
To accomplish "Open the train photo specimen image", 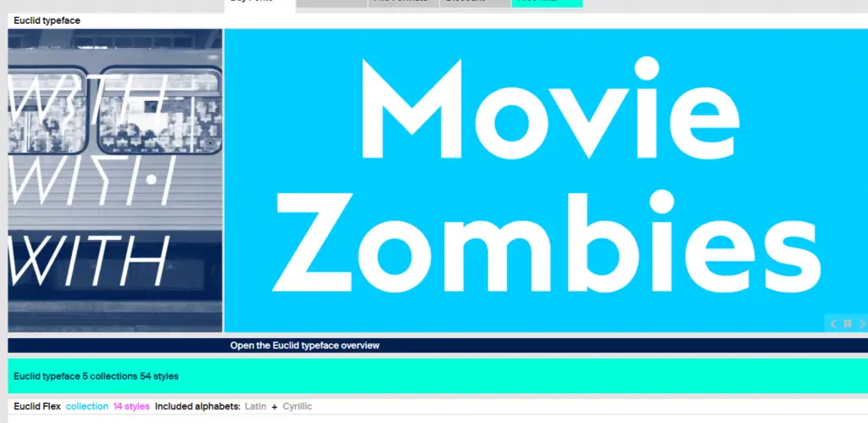I will coord(115,181).
